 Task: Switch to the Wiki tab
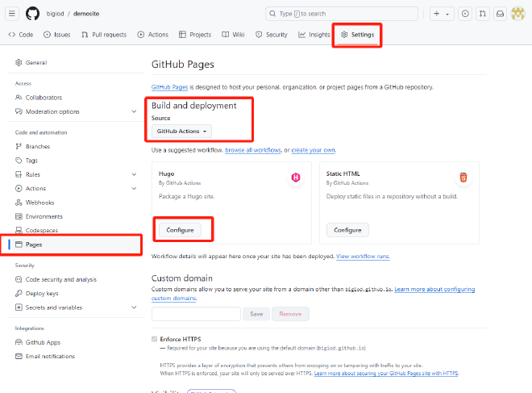point(233,35)
